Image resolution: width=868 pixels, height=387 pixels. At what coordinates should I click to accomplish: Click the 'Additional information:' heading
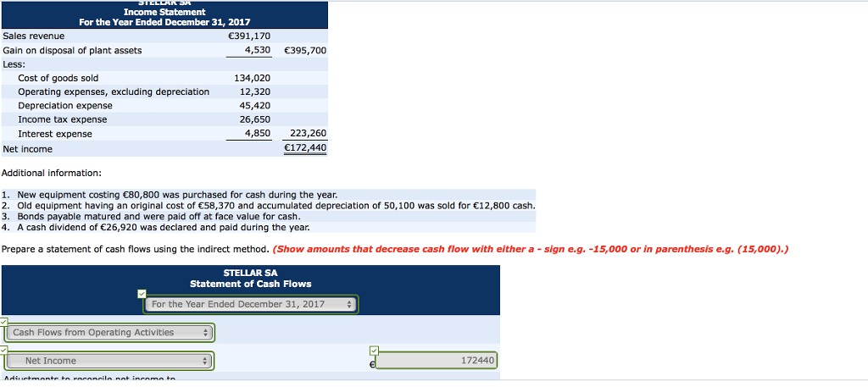(52, 173)
